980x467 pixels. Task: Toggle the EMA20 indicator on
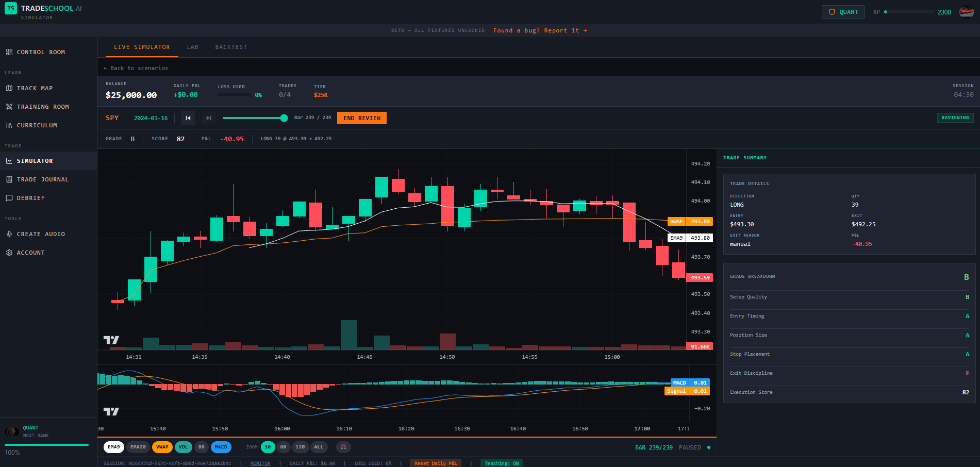pyautogui.click(x=138, y=447)
